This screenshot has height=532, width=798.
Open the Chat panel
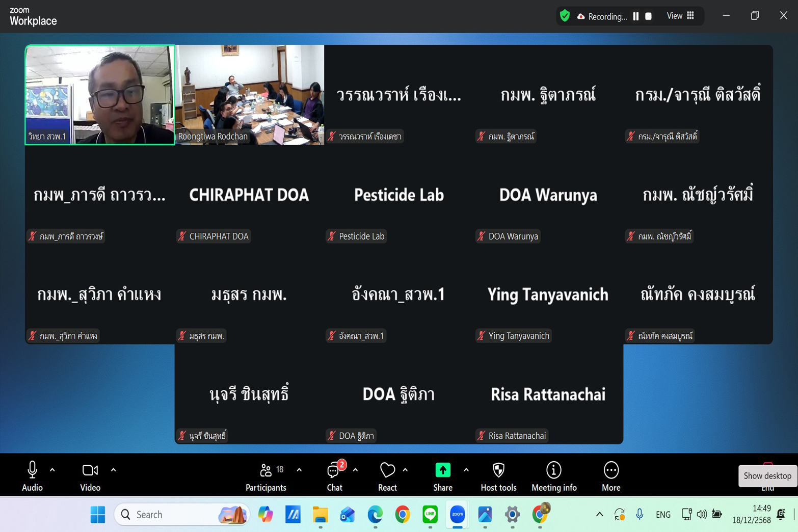click(335, 476)
